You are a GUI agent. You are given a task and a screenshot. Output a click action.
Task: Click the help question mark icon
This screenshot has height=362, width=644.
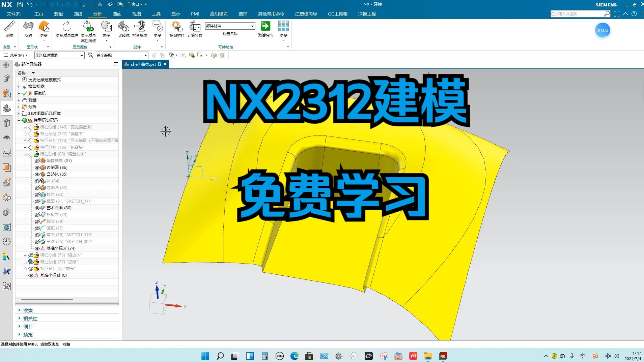point(634,14)
